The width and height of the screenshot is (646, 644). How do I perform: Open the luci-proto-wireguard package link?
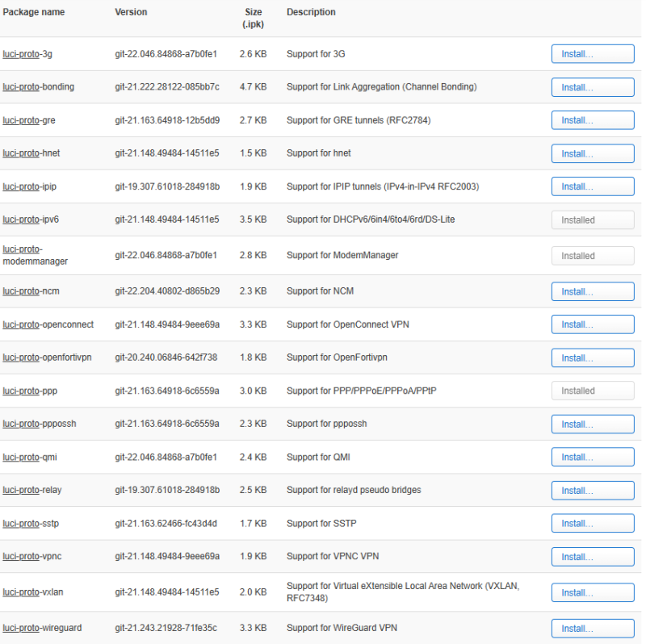[x=42, y=628]
